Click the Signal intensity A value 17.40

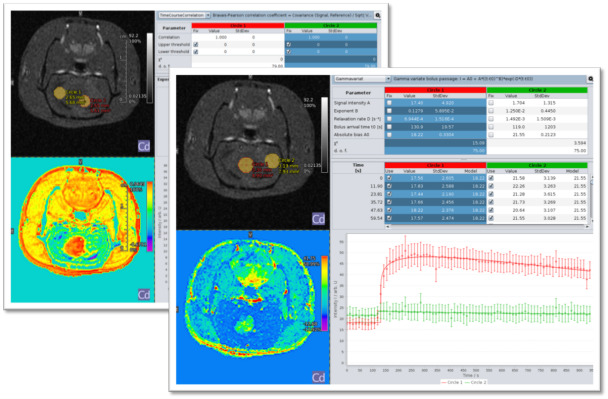(x=416, y=103)
